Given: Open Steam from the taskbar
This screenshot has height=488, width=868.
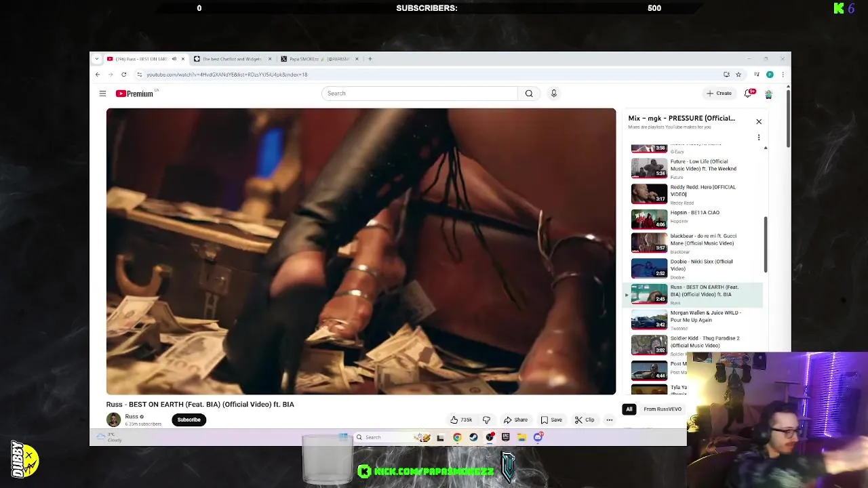Looking at the screenshot, I should point(473,437).
